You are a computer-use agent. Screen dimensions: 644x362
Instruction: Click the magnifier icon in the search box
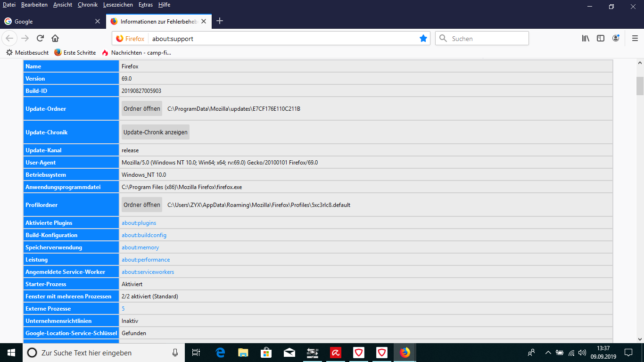point(443,39)
